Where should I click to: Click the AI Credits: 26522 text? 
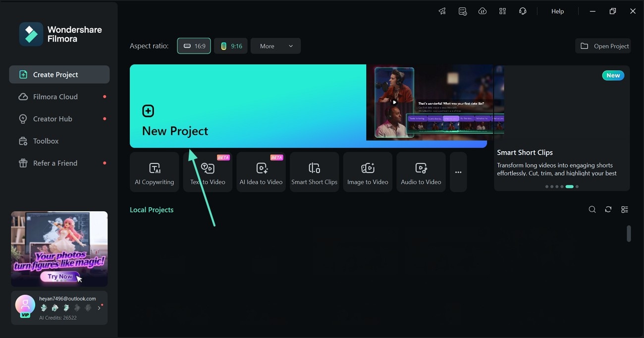[x=58, y=318]
